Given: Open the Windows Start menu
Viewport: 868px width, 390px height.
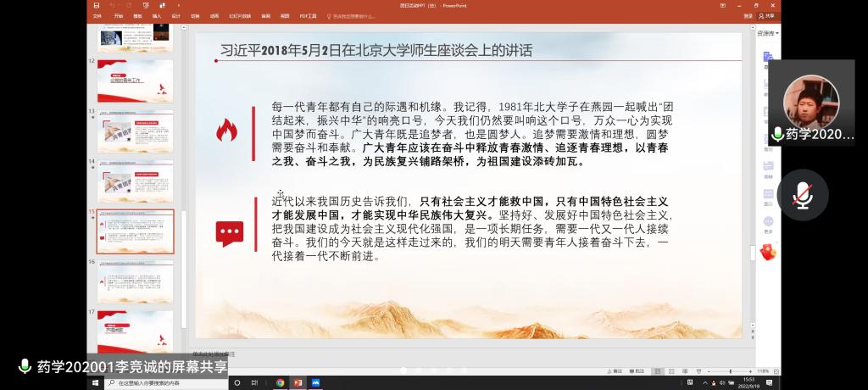Looking at the screenshot, I should pyautogui.click(x=95, y=382).
